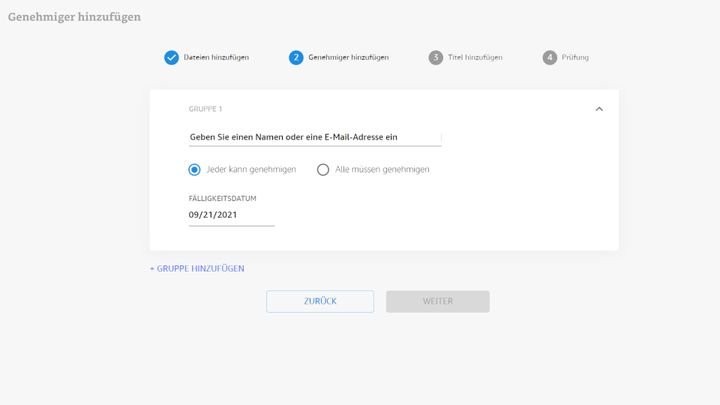
Task: Click 'Genehmiger hinzufügen' step label in stepper
Action: 348,57
